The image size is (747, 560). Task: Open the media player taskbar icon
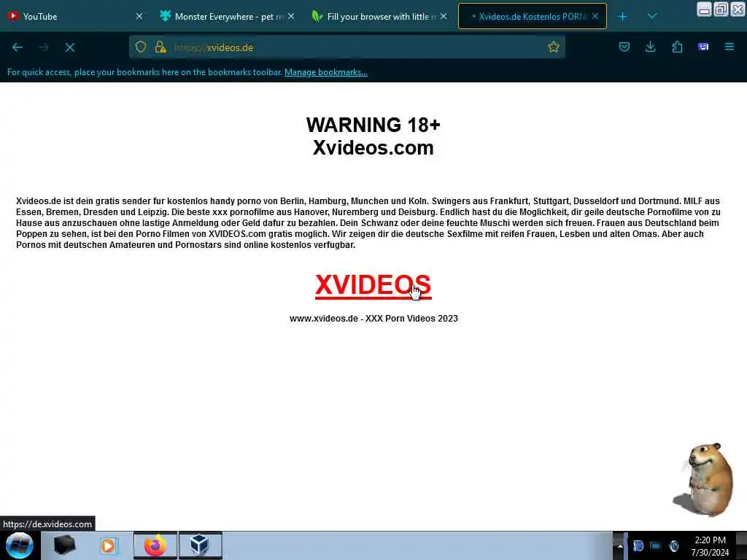point(109,545)
